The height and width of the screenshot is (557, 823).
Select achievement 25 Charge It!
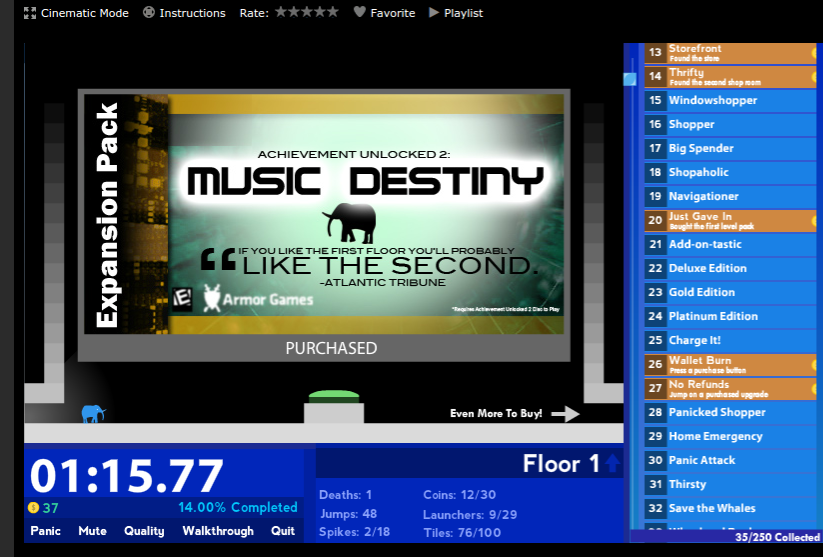tap(730, 340)
